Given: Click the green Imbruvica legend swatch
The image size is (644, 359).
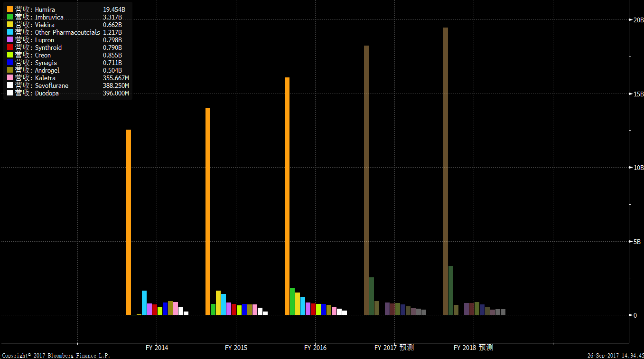Looking at the screenshot, I should click(10, 17).
